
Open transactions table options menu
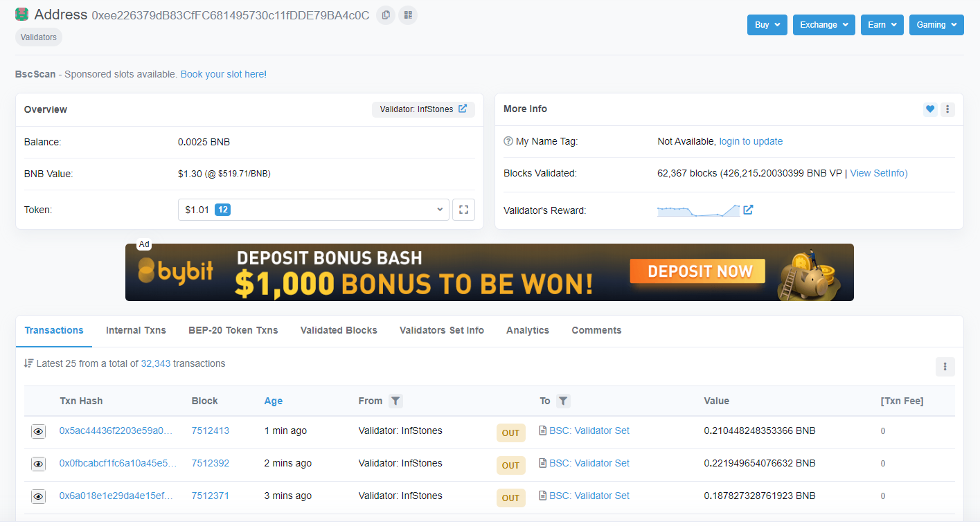tap(945, 367)
